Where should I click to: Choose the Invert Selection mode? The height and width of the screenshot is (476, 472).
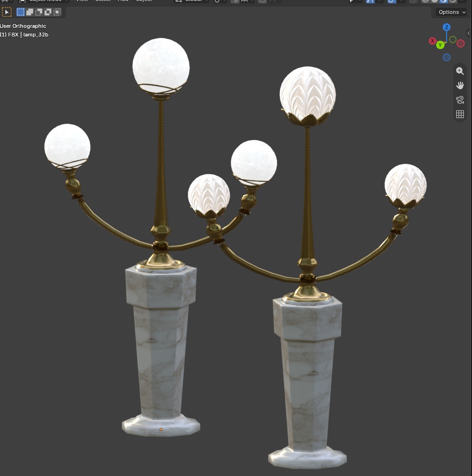pos(48,12)
